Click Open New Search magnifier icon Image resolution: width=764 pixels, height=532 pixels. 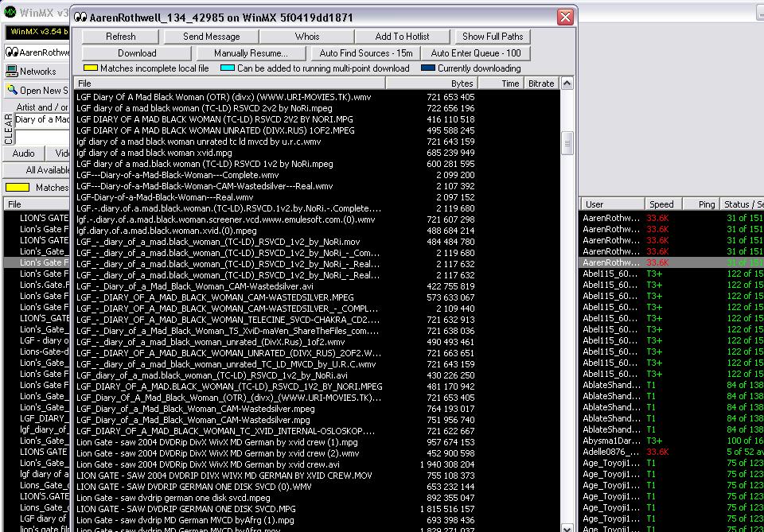coord(12,90)
